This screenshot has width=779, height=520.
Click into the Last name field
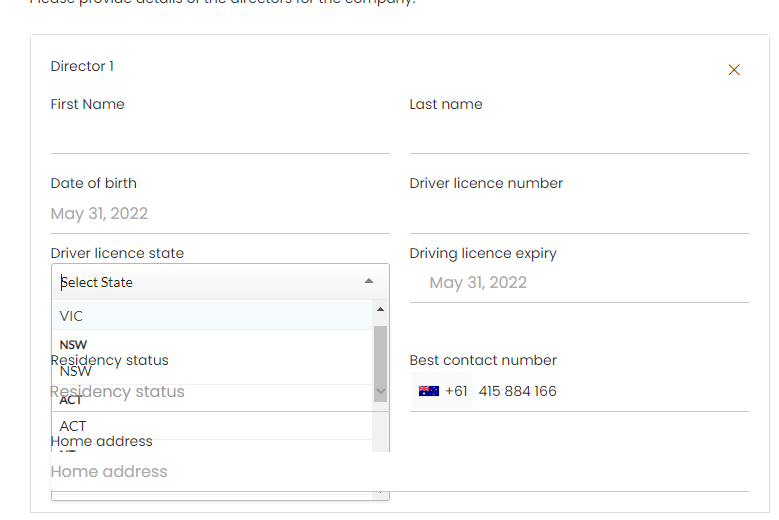(x=578, y=135)
